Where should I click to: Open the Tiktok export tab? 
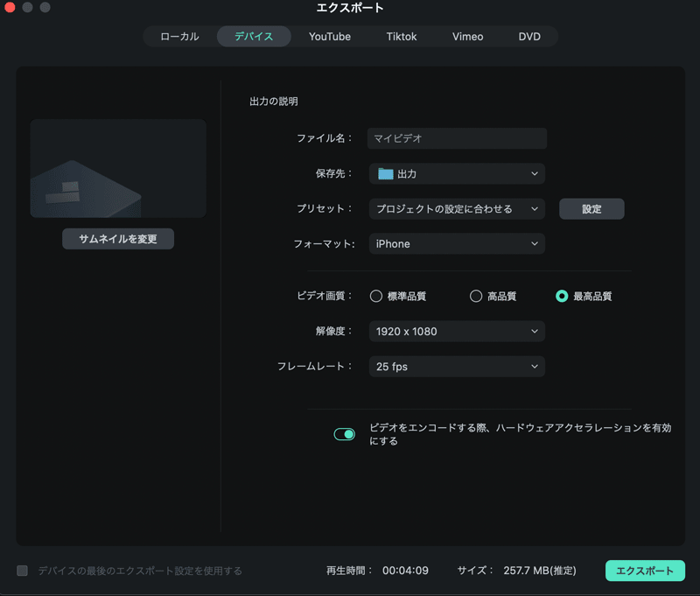tap(402, 37)
